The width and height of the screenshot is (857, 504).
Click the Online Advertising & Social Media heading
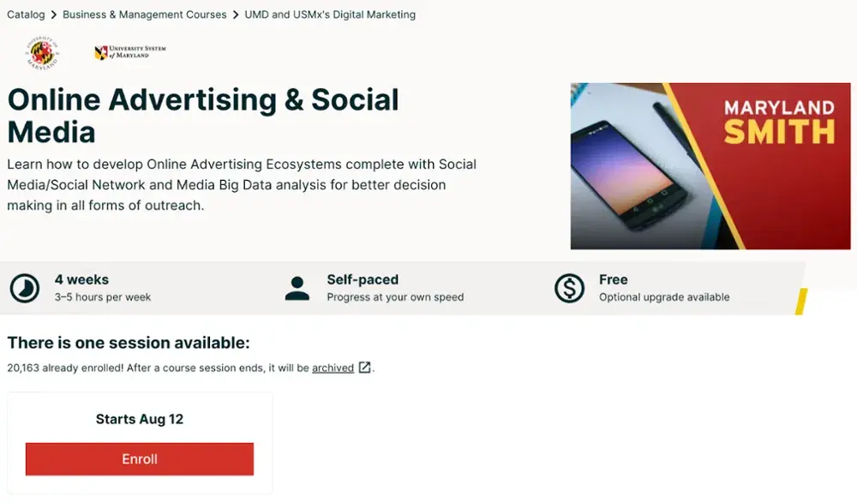click(203, 116)
